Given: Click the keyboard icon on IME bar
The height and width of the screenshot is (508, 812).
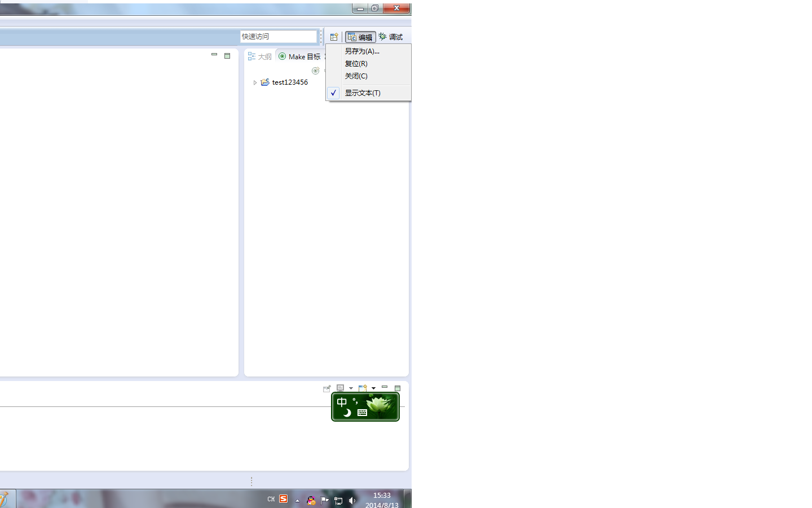Looking at the screenshot, I should click(x=362, y=413).
